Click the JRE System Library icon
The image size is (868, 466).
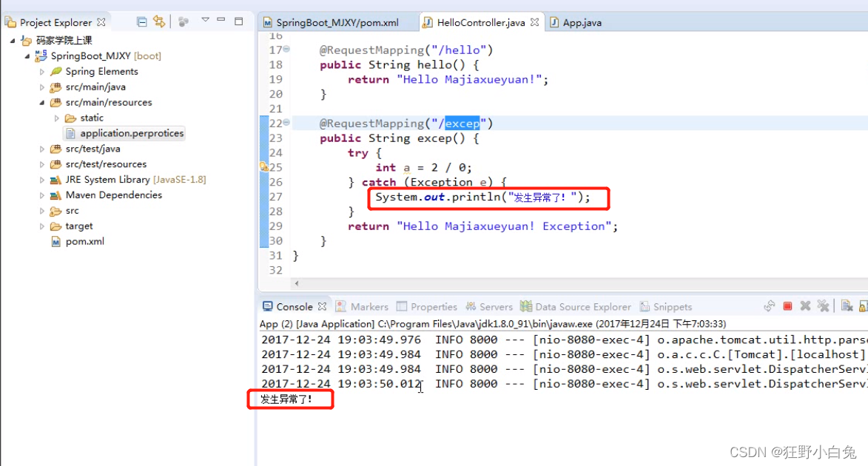point(55,180)
